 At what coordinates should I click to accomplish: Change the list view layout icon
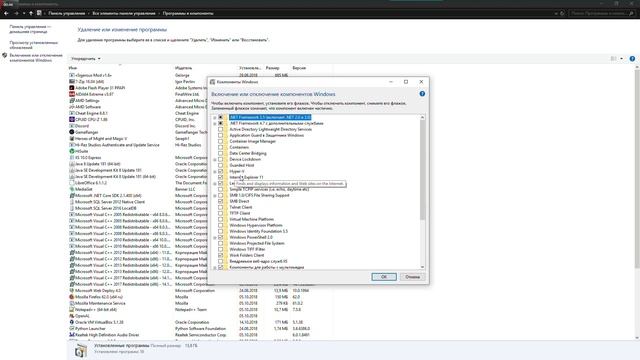click(x=613, y=59)
